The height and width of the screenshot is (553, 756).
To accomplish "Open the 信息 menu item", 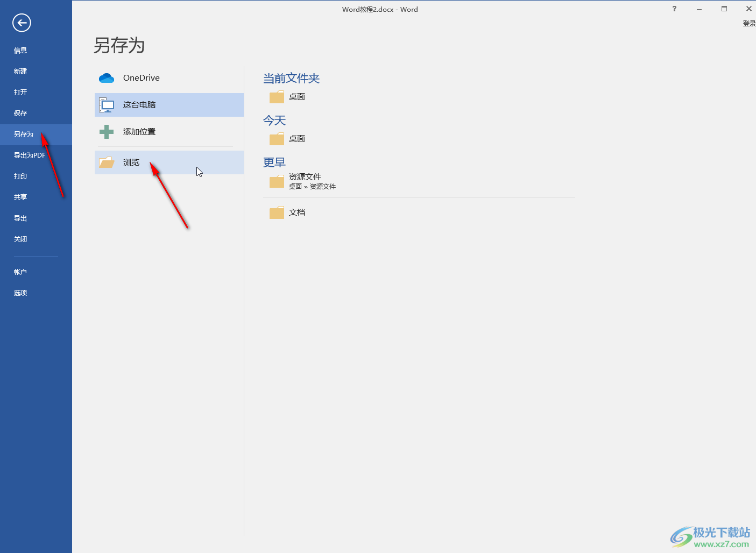I will click(x=20, y=51).
